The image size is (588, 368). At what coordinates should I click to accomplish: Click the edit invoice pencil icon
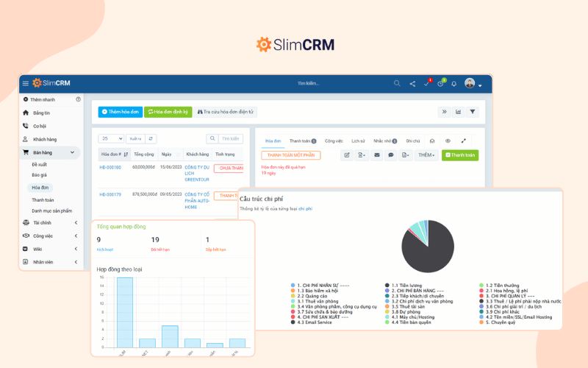(x=347, y=155)
